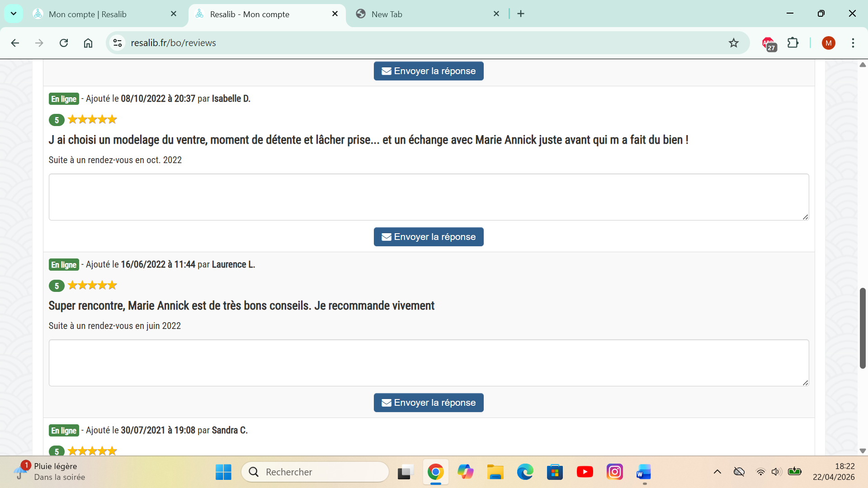The width and height of the screenshot is (868, 488).
Task: Open a new browser tab
Action: click(521, 14)
